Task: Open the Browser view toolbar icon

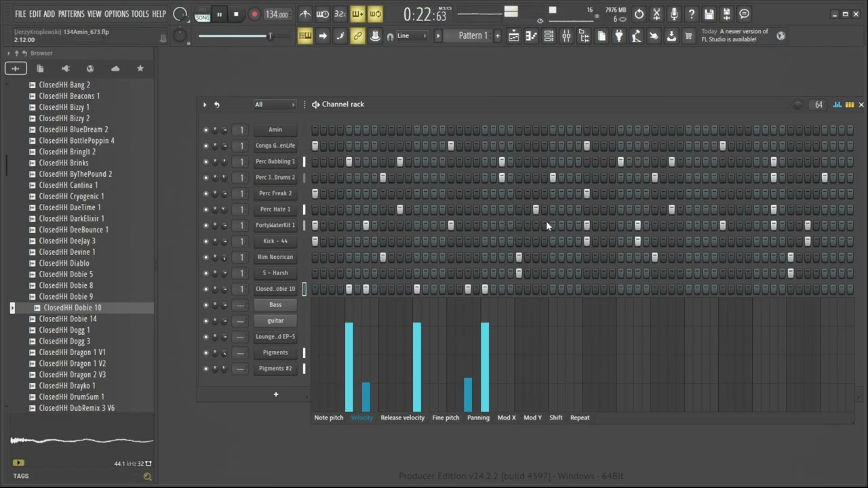Action: (x=584, y=36)
